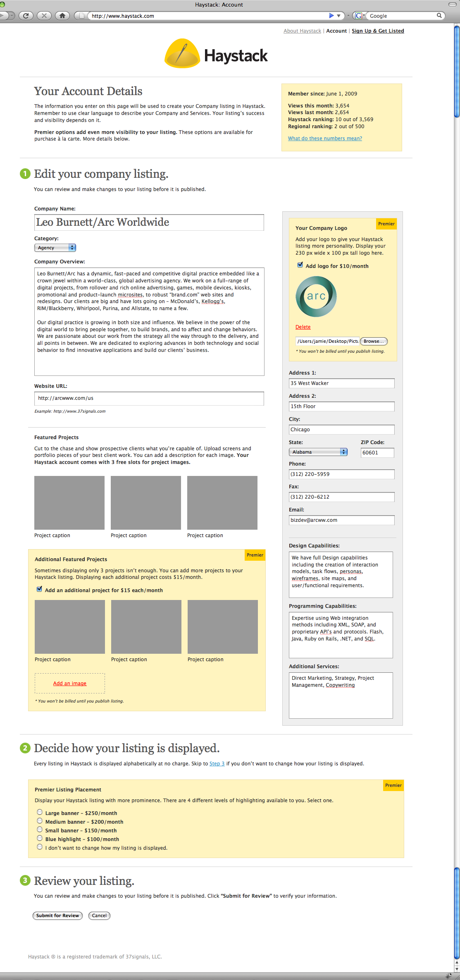
Task: Click the Phone number field
Action: (341, 474)
